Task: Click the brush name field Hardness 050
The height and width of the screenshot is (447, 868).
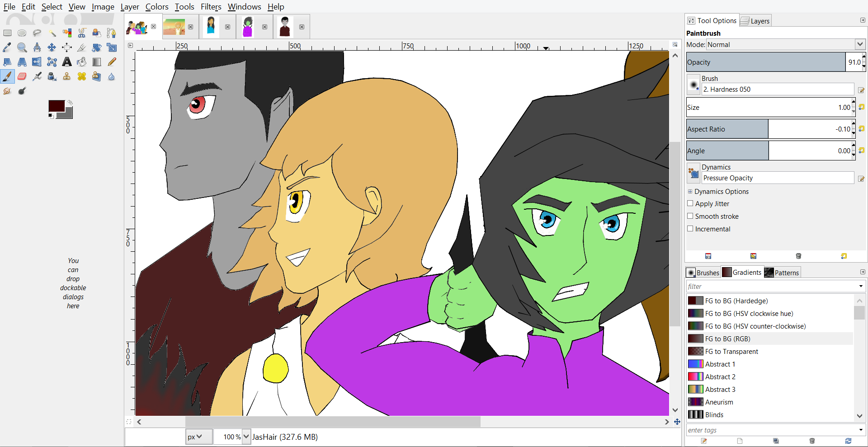Action: click(778, 89)
